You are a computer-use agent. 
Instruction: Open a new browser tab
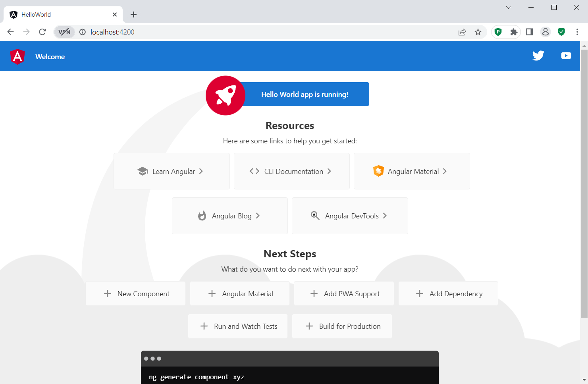pyautogui.click(x=134, y=15)
